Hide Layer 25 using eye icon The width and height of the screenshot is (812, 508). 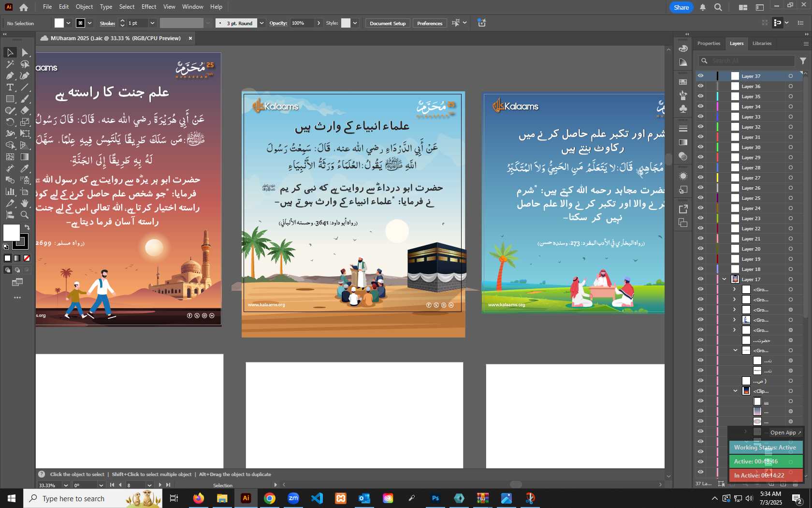(x=700, y=198)
